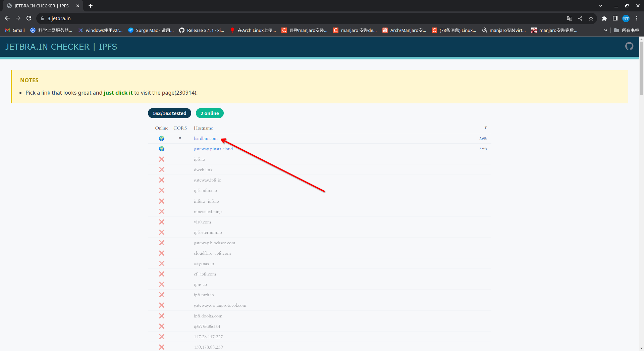Open the tab search dropdown
The image size is (644, 351).
click(601, 6)
